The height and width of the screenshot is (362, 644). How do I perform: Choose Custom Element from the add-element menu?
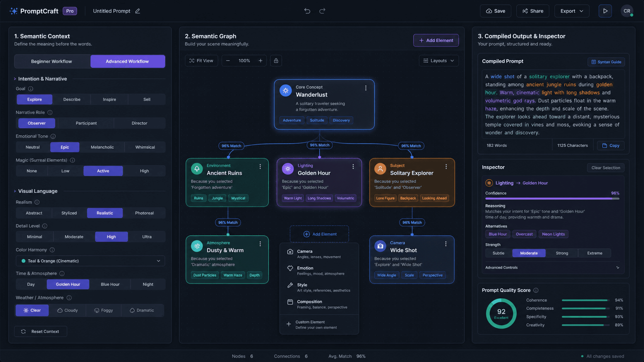(319, 325)
